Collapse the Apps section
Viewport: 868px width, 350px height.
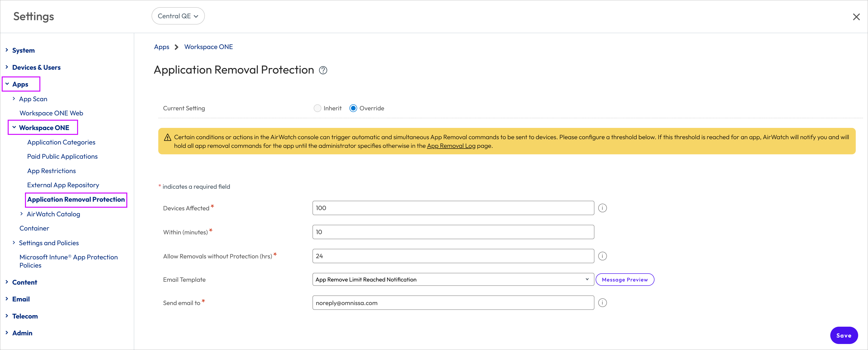7,84
